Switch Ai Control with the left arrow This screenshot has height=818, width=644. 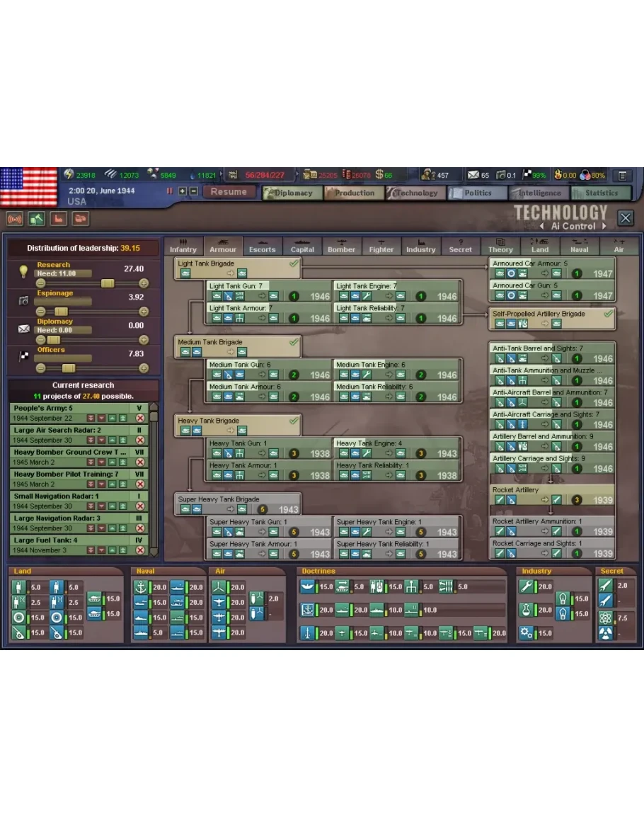543,227
